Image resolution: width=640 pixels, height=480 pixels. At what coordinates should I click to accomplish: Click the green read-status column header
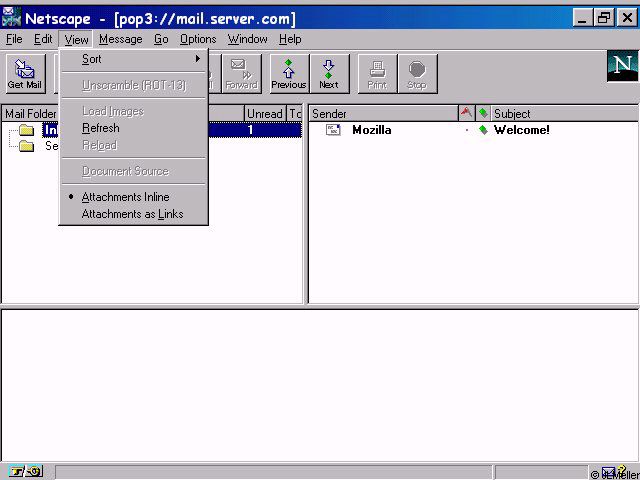483,113
